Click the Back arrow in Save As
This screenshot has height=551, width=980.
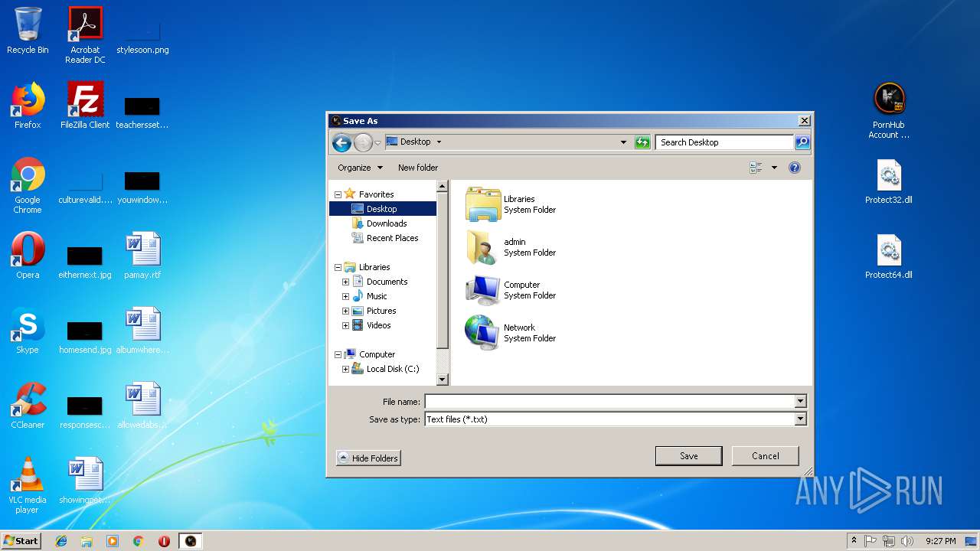click(x=341, y=142)
